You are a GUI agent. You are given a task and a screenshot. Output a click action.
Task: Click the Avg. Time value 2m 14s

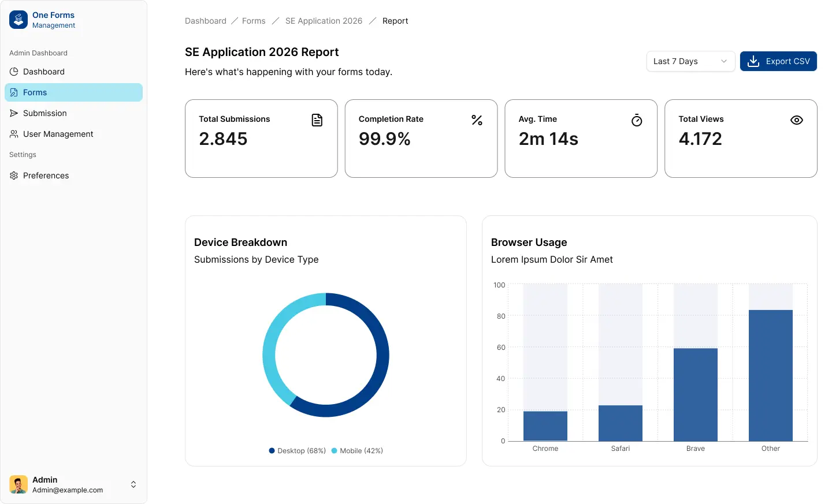point(548,139)
